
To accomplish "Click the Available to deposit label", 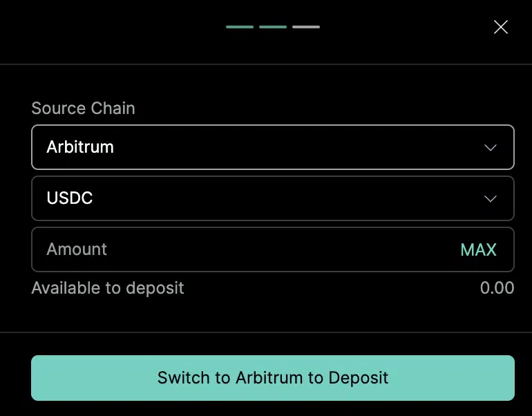I will click(x=108, y=287).
